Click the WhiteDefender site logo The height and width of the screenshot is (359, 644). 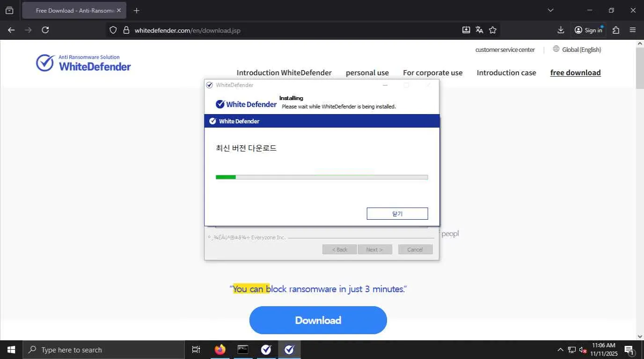coord(84,63)
